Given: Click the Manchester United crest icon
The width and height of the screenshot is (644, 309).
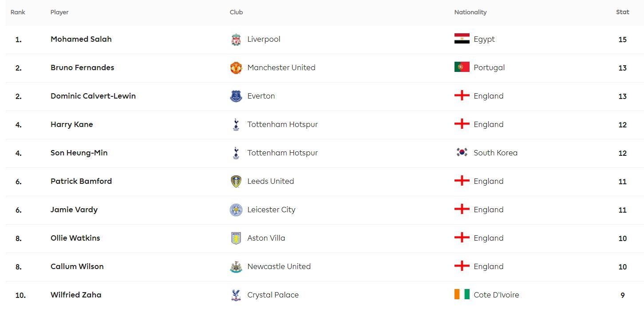Looking at the screenshot, I should tap(236, 68).
